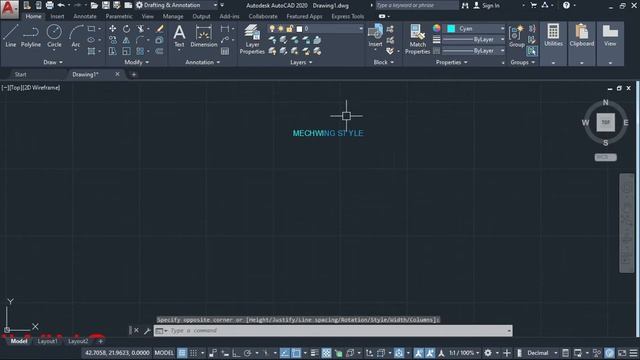Select the Polyline tool
Image resolution: width=640 pixels, height=360 pixels.
[x=31, y=36]
